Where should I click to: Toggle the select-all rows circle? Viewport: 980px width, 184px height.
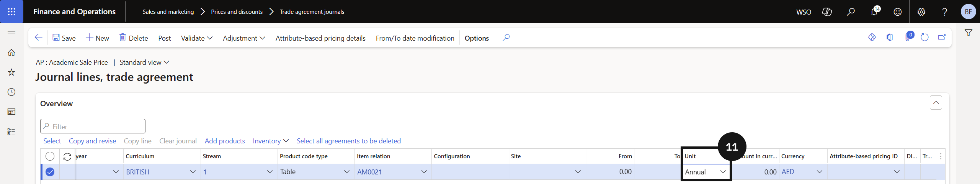coord(50,156)
